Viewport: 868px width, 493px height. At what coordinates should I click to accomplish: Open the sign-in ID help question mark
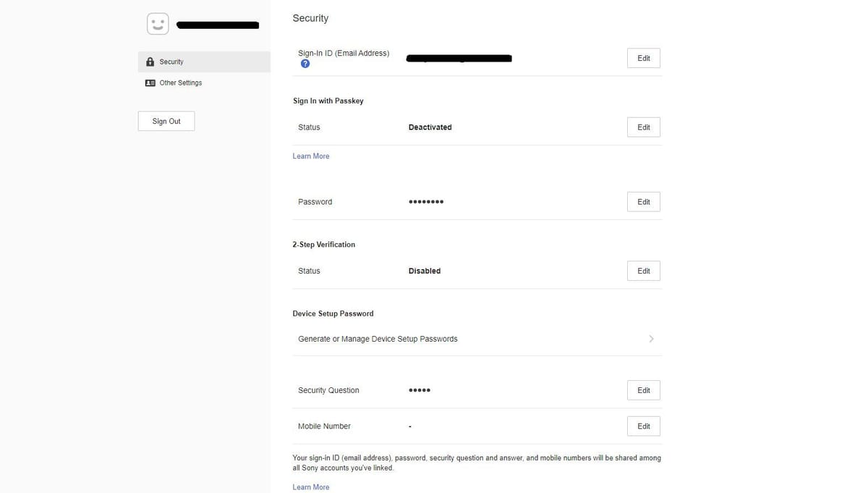tap(305, 63)
